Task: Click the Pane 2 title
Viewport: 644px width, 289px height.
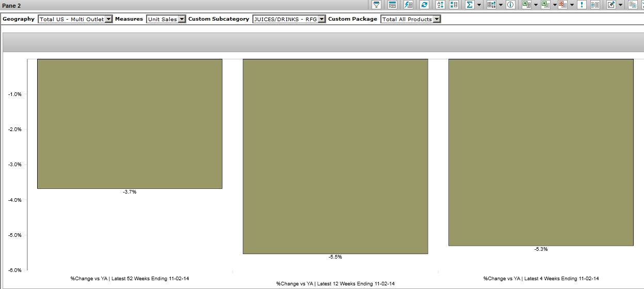Action: [11, 6]
